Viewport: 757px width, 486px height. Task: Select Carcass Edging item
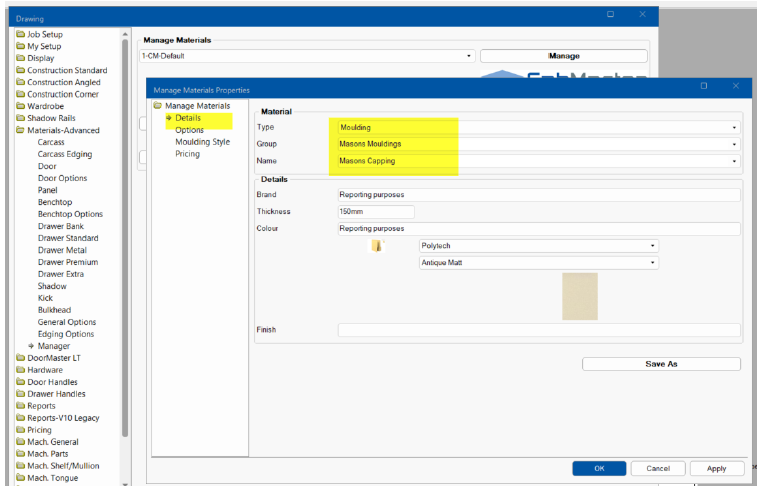tap(65, 154)
